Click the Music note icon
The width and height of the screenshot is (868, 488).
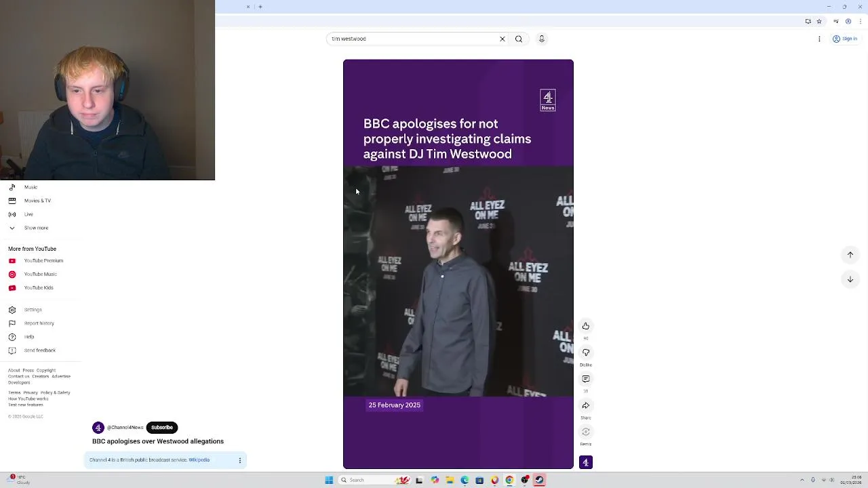click(12, 187)
